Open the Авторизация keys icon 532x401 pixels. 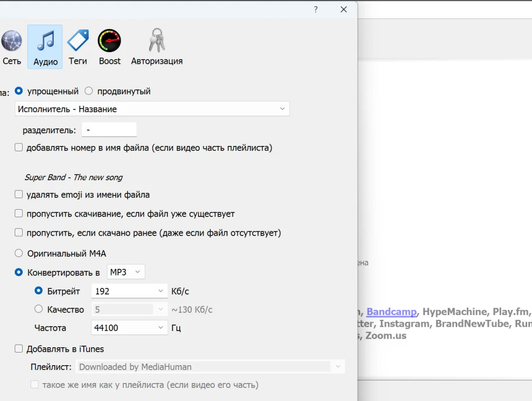click(156, 41)
